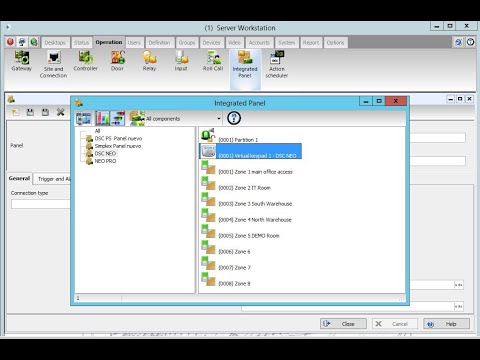Click the refresh icon at top right of ribbon
The width and height of the screenshot is (480, 360).
point(459,42)
